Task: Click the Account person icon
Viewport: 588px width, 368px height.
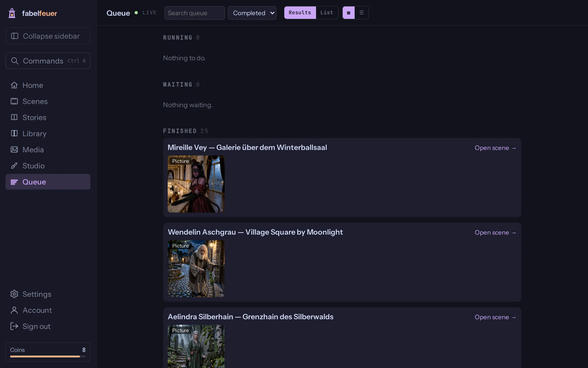Action: (x=14, y=310)
